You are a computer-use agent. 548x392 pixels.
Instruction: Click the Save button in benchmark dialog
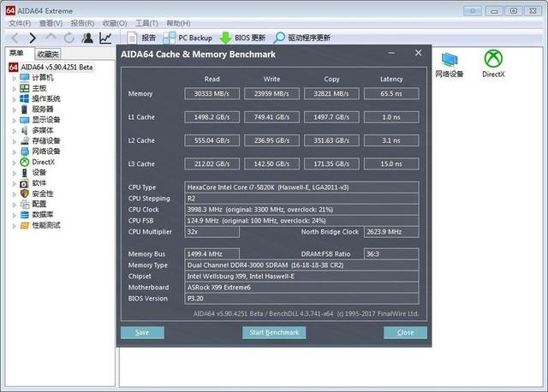(142, 333)
